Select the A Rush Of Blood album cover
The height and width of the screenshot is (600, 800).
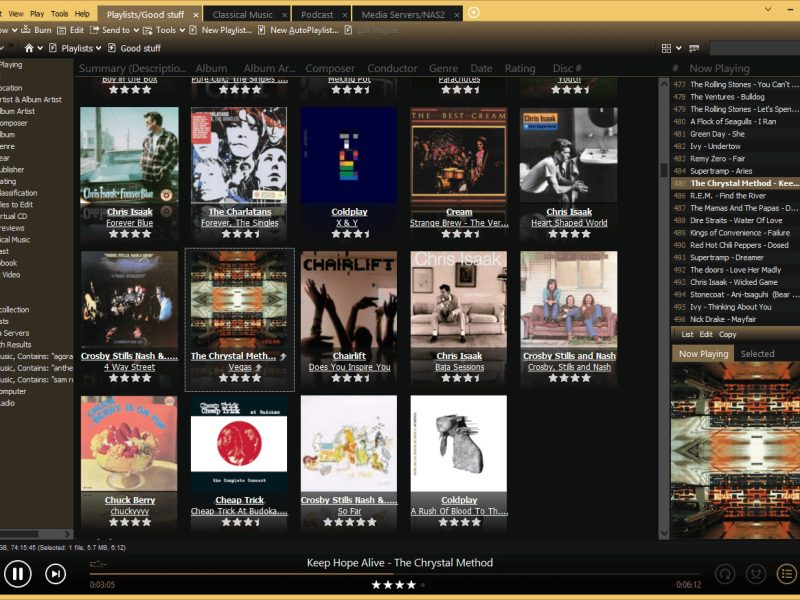click(x=459, y=443)
